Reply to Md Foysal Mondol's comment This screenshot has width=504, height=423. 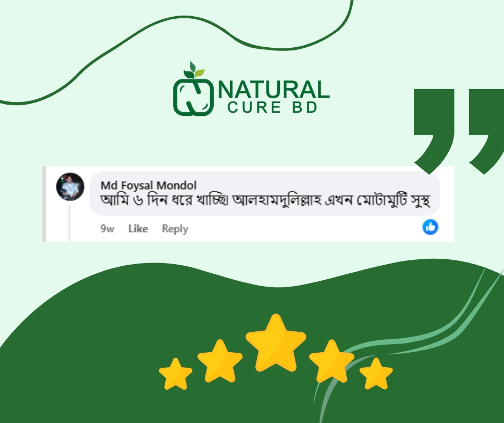coord(175,229)
